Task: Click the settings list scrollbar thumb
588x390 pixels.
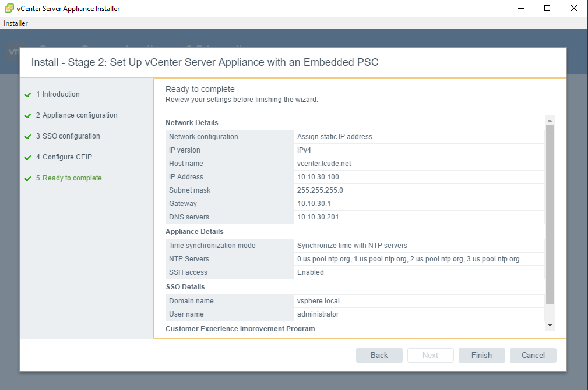Action: point(550,215)
